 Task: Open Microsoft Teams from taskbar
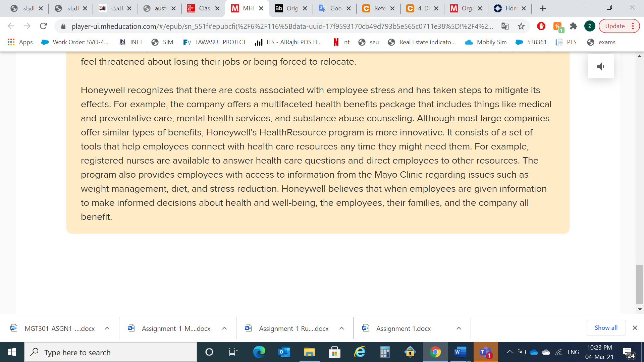click(x=486, y=352)
